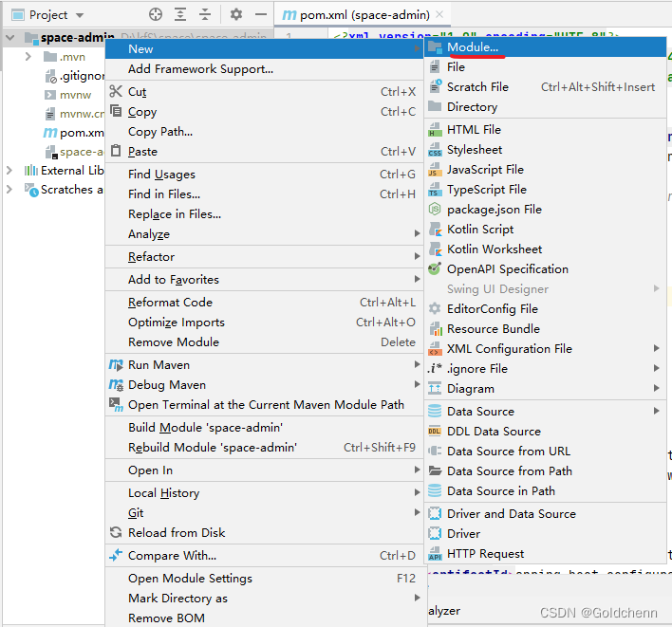Collapse the space-admin root node

pyautogui.click(x=10, y=38)
